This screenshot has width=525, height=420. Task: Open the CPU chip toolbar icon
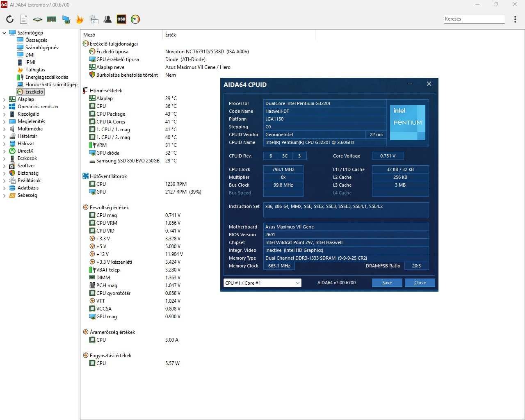(x=37, y=19)
